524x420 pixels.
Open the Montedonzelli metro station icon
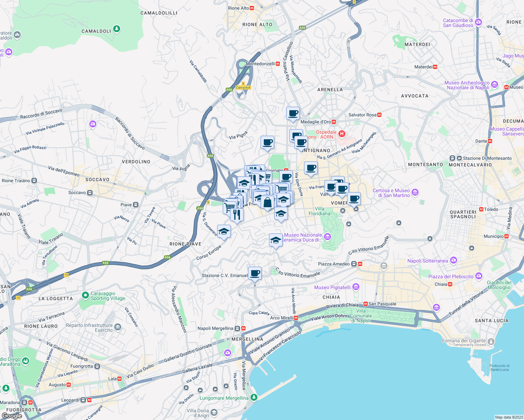point(278,64)
